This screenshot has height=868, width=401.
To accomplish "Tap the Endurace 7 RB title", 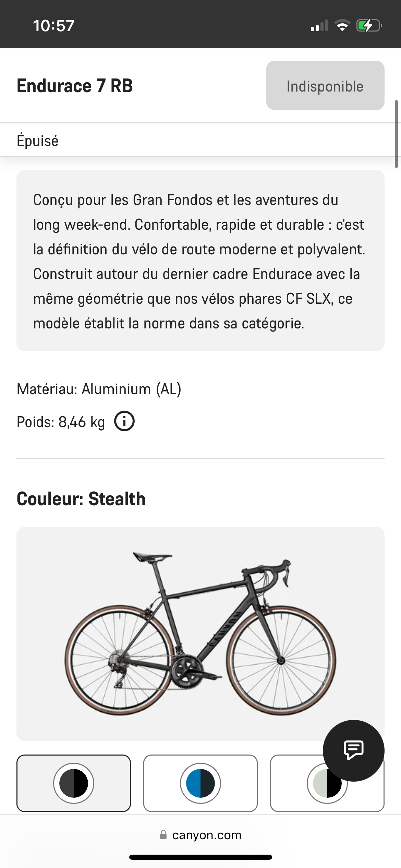I will point(75,86).
